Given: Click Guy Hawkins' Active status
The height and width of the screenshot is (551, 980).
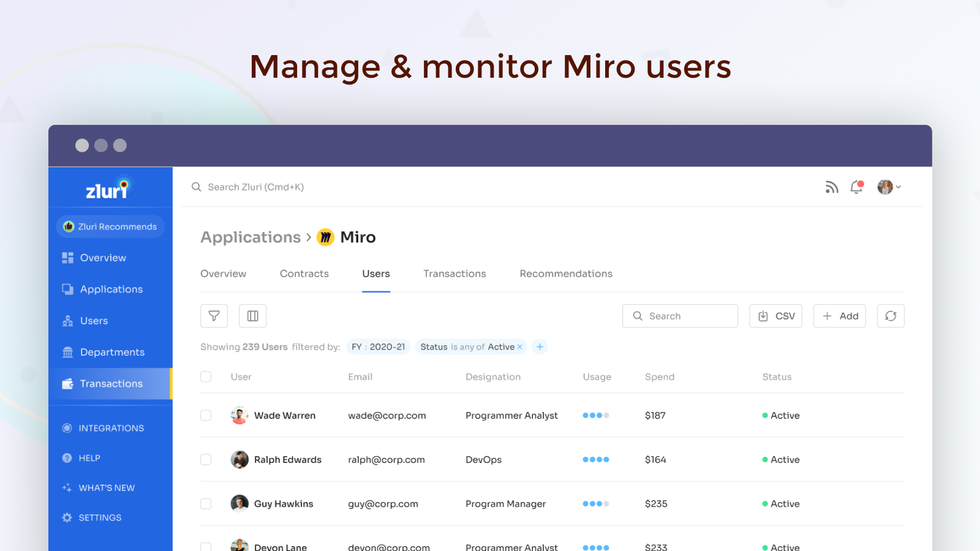Looking at the screenshot, I should 781,503.
